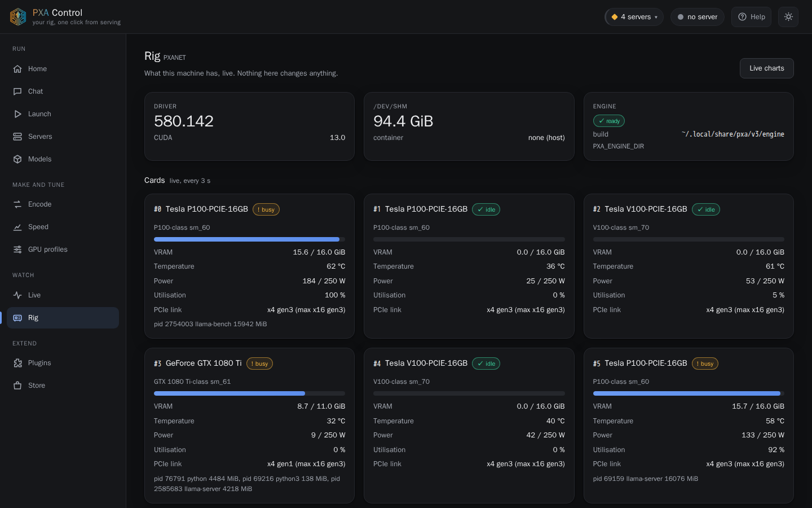This screenshot has width=812, height=508.
Task: Click pid 69159 llama-server process line
Action: (x=646, y=479)
